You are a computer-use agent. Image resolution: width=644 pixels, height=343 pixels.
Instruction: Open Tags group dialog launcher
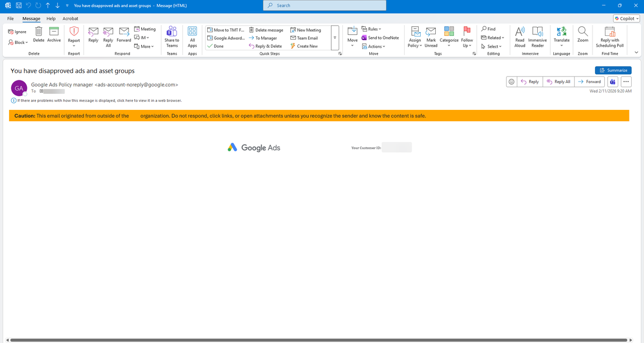[x=474, y=54]
